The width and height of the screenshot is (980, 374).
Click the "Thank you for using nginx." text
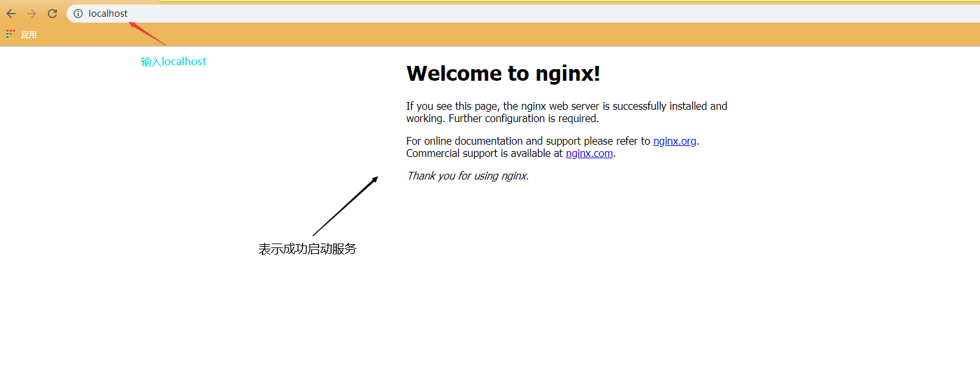point(467,176)
